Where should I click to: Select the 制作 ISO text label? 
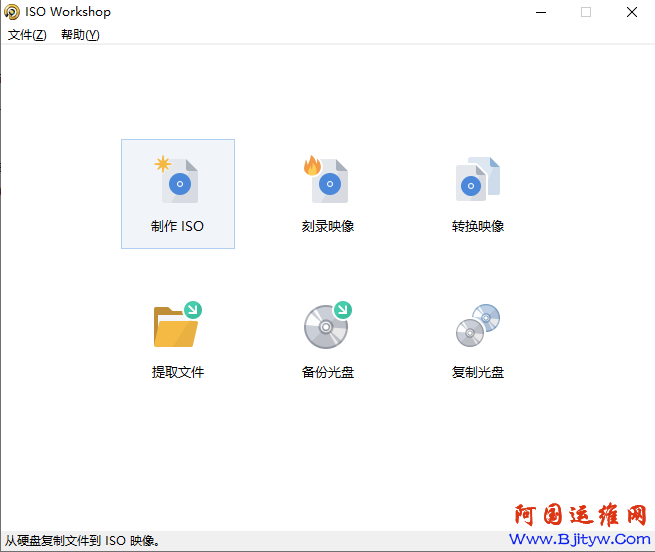pos(178,226)
